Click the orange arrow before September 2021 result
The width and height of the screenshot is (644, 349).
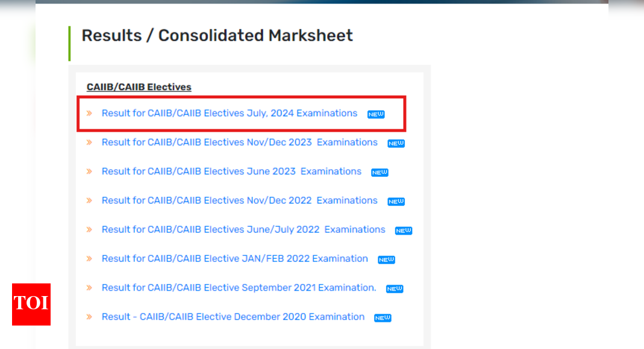tap(89, 288)
